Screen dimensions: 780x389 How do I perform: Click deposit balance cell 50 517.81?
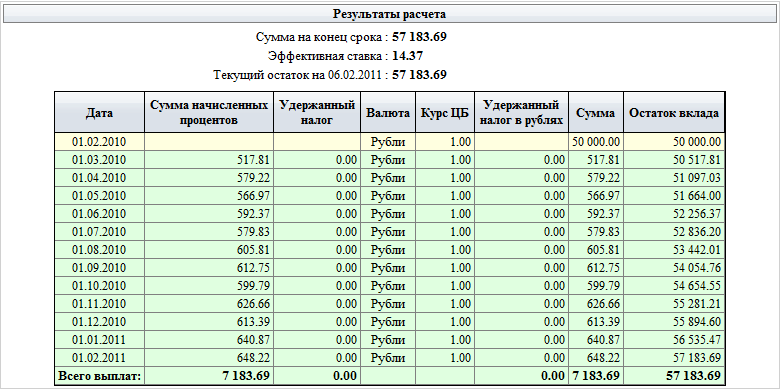pos(674,160)
